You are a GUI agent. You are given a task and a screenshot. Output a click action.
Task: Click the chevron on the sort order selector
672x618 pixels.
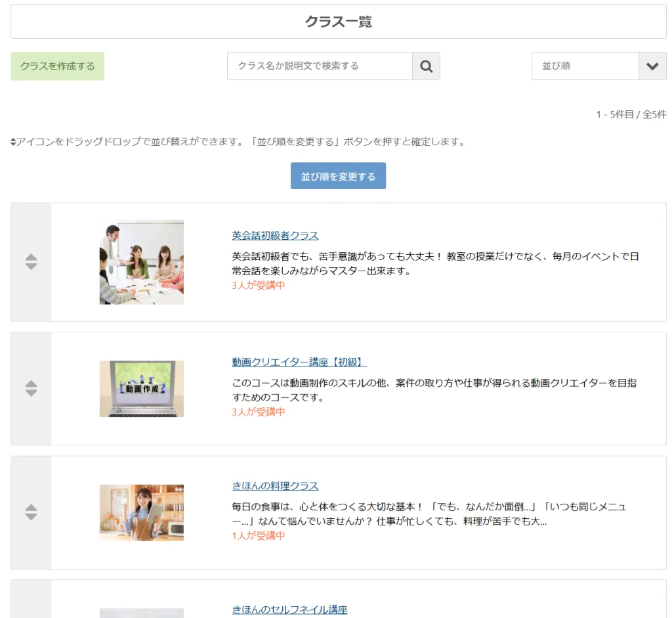coord(653,66)
